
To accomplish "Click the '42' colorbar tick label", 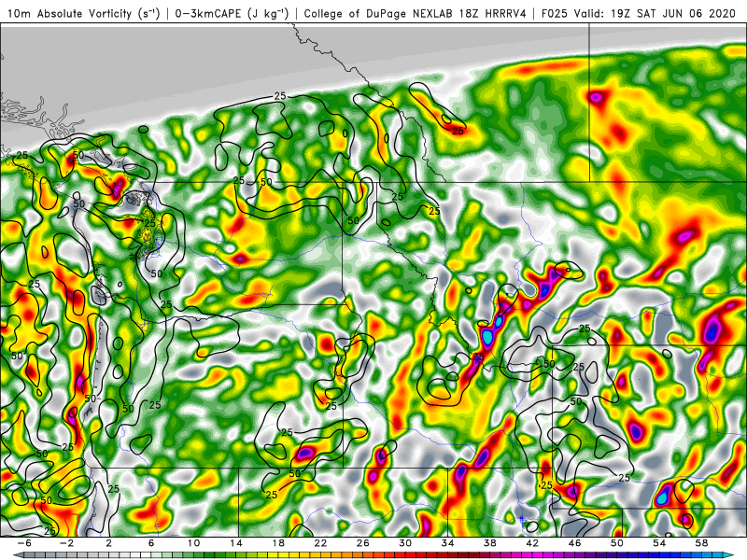I will point(532,543).
